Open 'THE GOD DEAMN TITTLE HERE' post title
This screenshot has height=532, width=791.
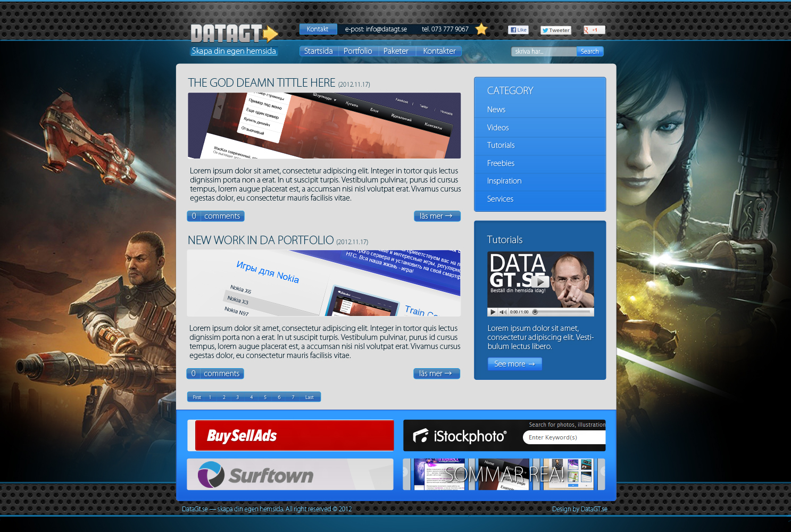262,83
